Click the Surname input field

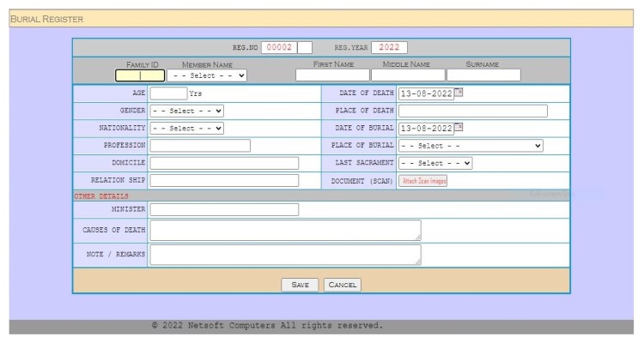coord(483,75)
